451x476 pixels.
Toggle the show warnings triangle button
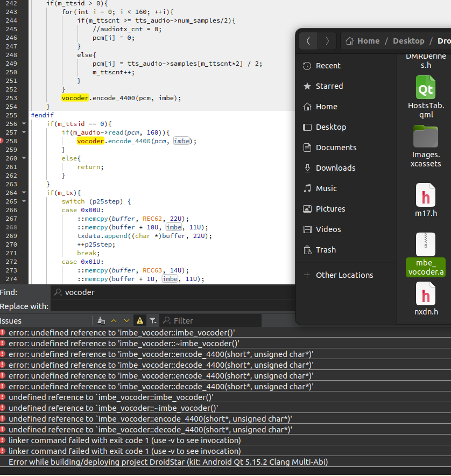tap(140, 320)
